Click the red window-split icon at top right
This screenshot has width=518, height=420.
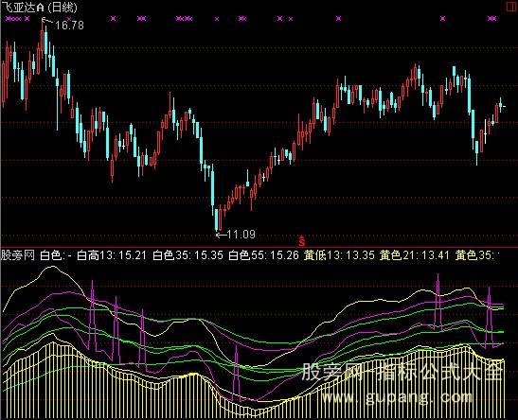(511, 7)
